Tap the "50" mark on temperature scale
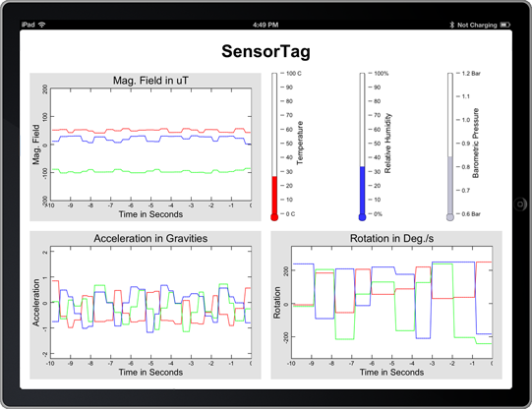Viewport: 532px width, 409px height. 289,144
